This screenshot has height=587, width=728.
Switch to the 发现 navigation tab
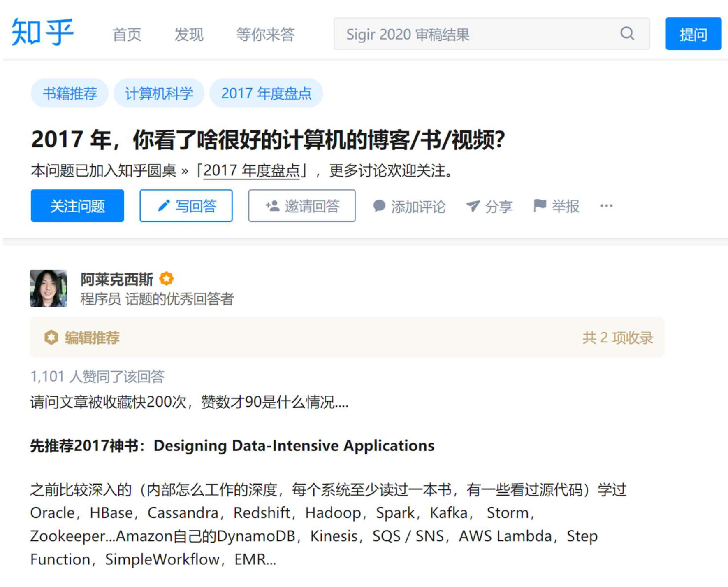(189, 34)
